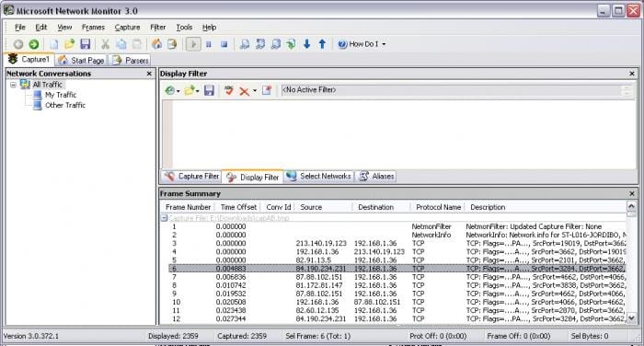Stop the capture with stop icon

pyautogui.click(x=224, y=44)
